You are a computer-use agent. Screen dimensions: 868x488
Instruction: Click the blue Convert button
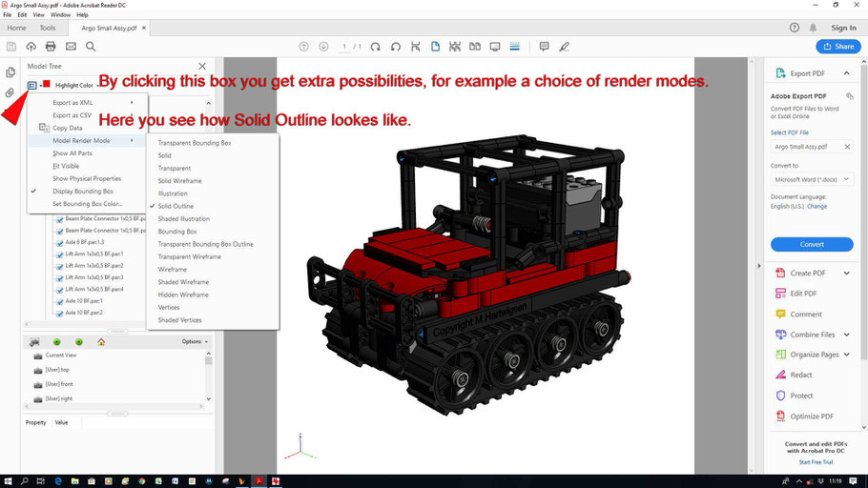(812, 245)
